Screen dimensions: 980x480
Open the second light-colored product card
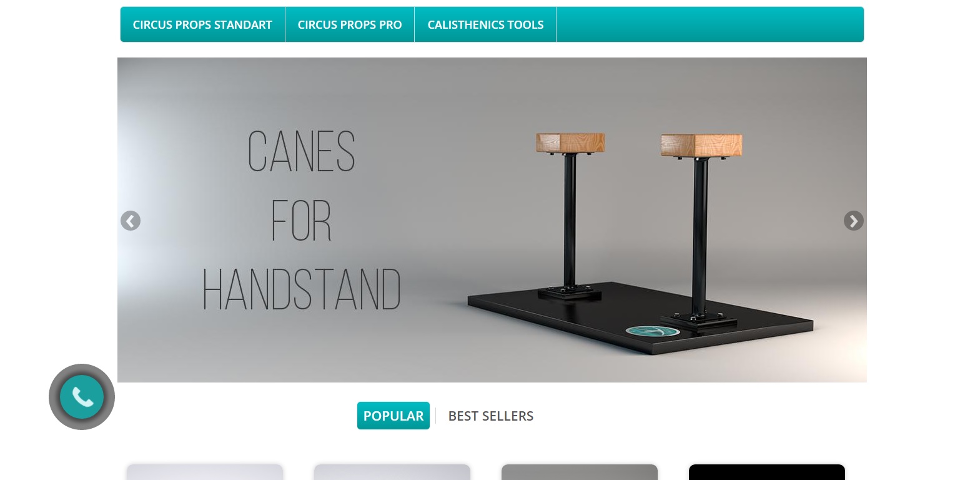click(x=392, y=472)
